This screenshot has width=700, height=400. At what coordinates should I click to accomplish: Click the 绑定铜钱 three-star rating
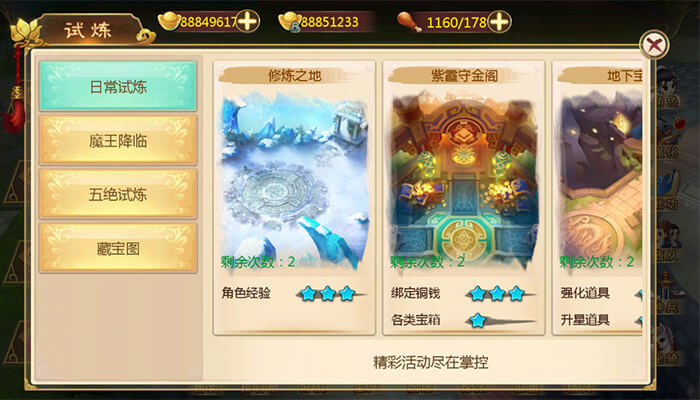click(x=497, y=293)
